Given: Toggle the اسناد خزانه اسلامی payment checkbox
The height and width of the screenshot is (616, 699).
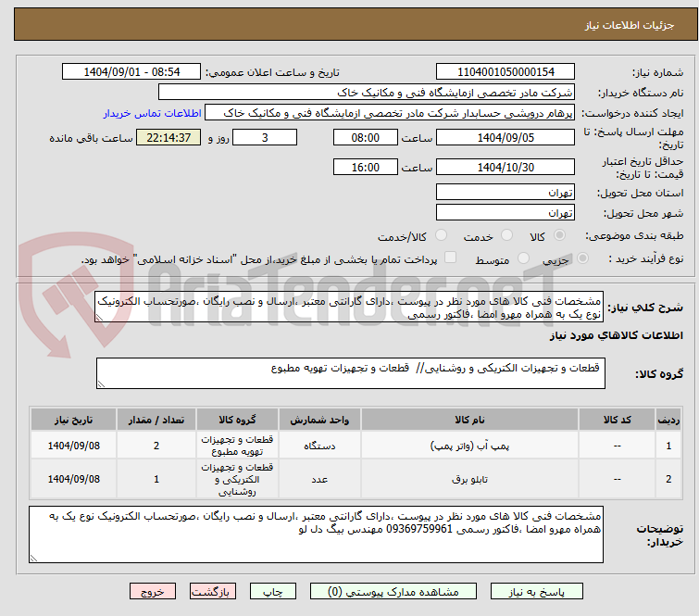Looking at the screenshot, I should (x=451, y=258).
